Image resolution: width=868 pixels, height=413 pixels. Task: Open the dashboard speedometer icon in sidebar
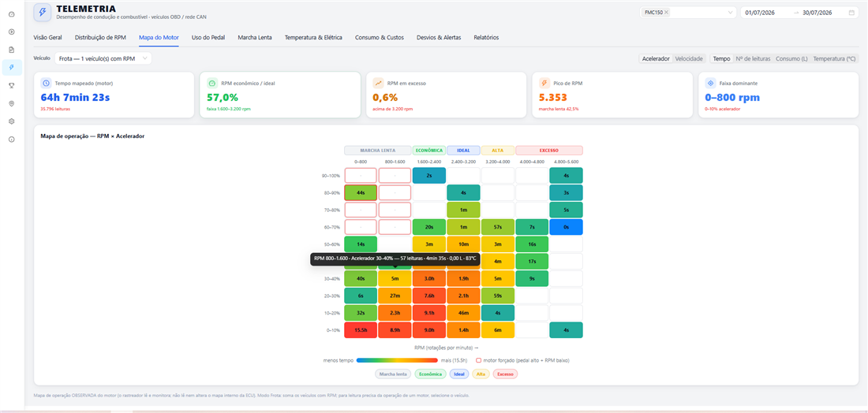tap(12, 13)
